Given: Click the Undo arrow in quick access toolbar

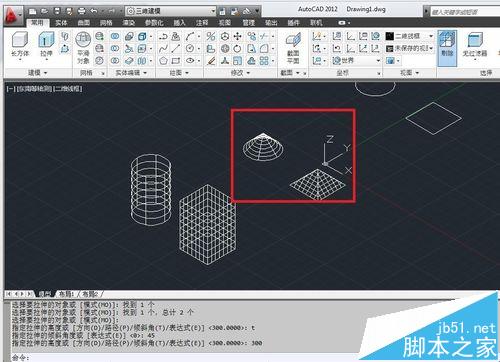Looking at the screenshot, I should coord(94,12).
